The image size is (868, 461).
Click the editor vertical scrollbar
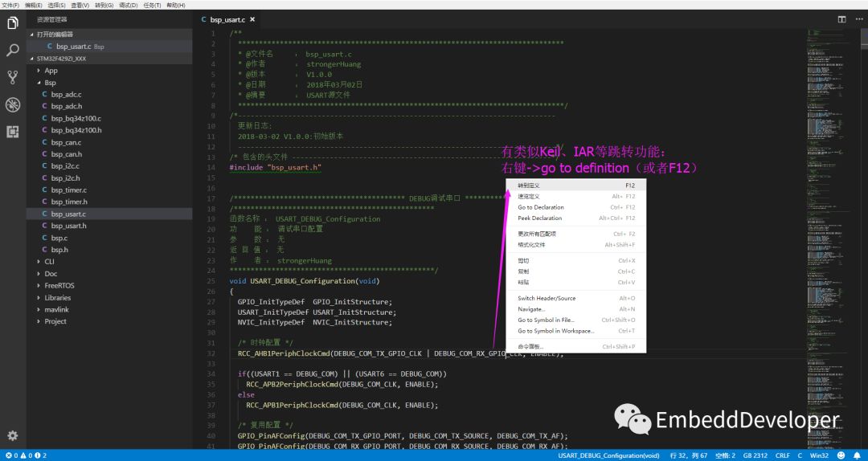coord(864,238)
